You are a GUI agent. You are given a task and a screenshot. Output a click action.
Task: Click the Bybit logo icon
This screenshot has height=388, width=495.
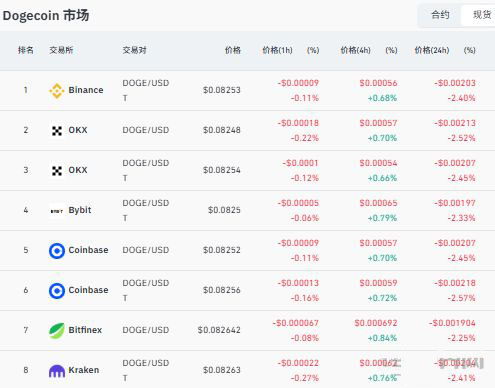(x=57, y=211)
